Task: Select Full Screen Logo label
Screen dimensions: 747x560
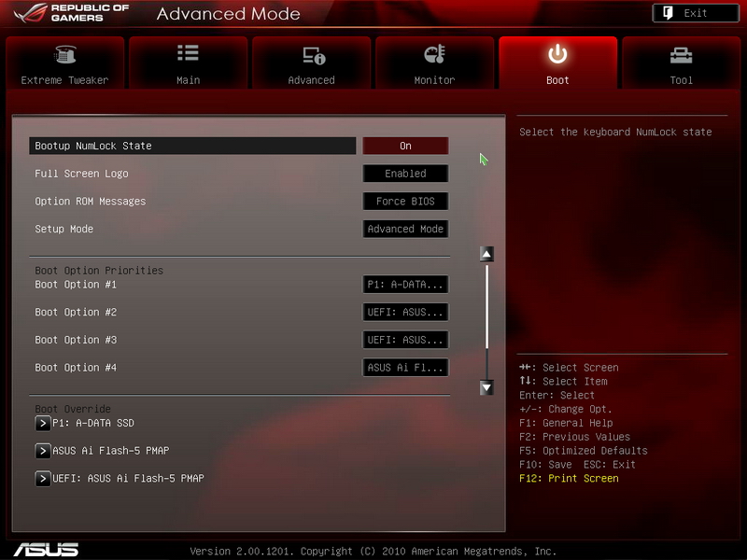Action: [x=81, y=174]
